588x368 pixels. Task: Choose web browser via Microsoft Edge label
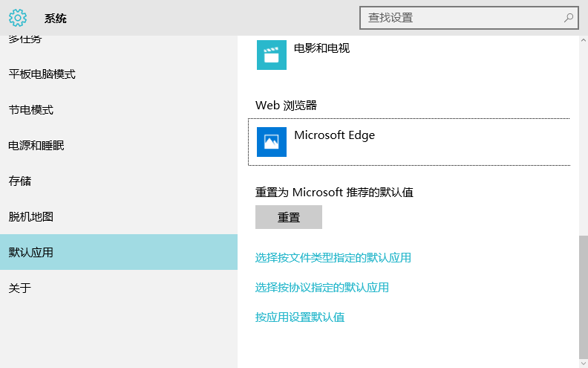coord(334,135)
